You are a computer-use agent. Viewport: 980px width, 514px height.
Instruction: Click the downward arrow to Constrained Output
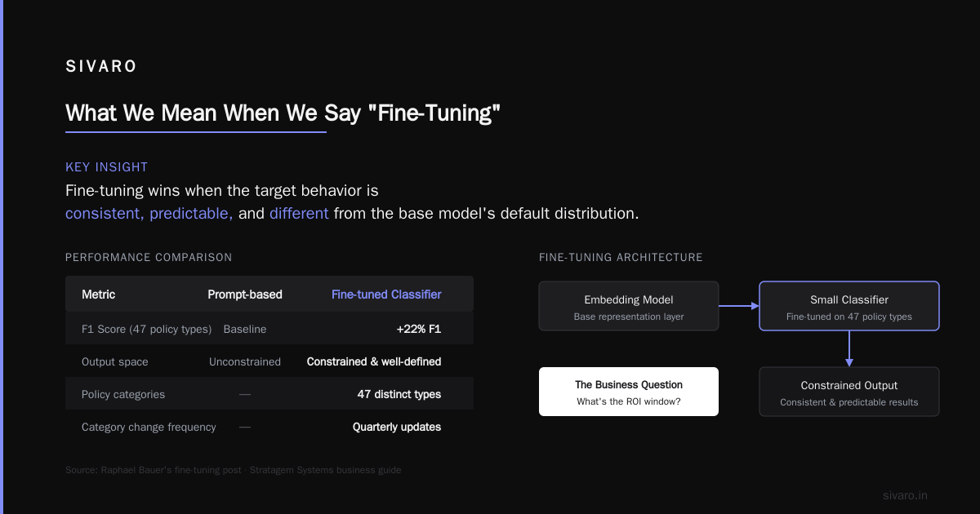click(x=849, y=348)
